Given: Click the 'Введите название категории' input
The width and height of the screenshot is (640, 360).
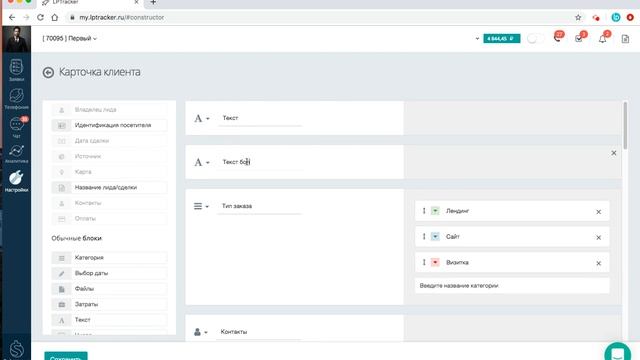Looking at the screenshot, I should tap(512, 286).
